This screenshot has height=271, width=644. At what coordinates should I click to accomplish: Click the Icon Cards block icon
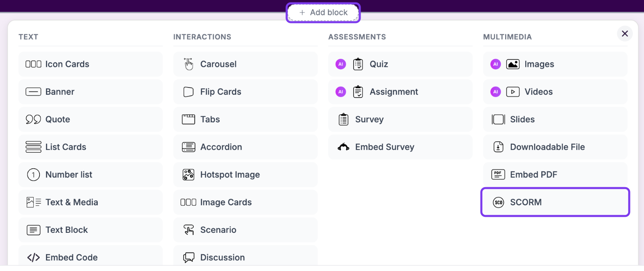click(x=33, y=64)
